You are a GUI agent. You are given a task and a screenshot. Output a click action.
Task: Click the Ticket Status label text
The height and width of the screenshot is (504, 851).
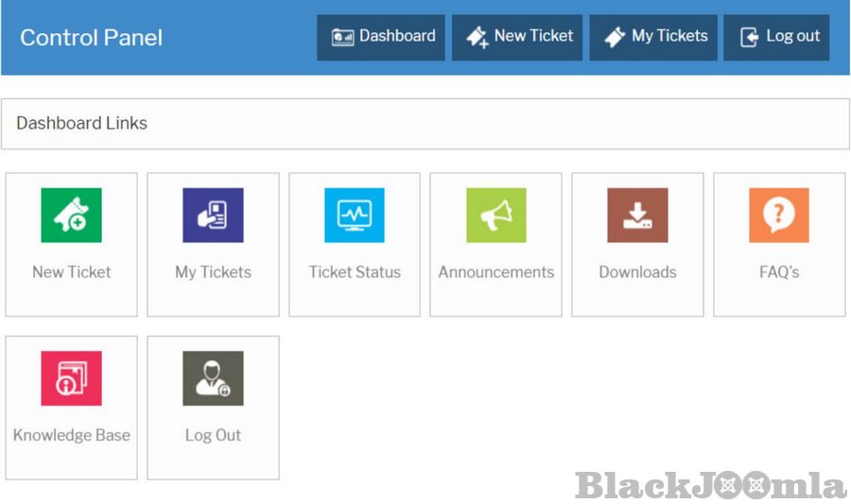[355, 272]
